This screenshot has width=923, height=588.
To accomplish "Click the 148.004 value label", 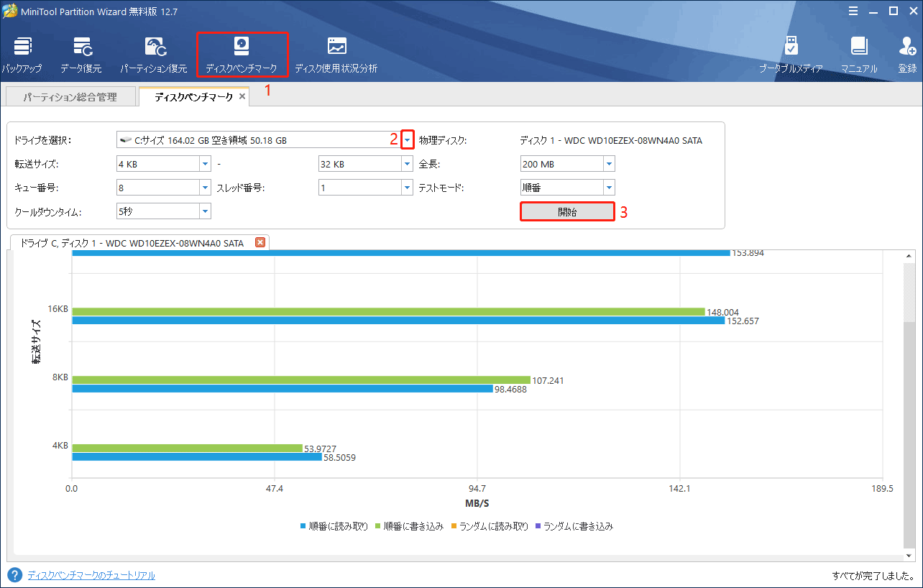I will (x=722, y=312).
